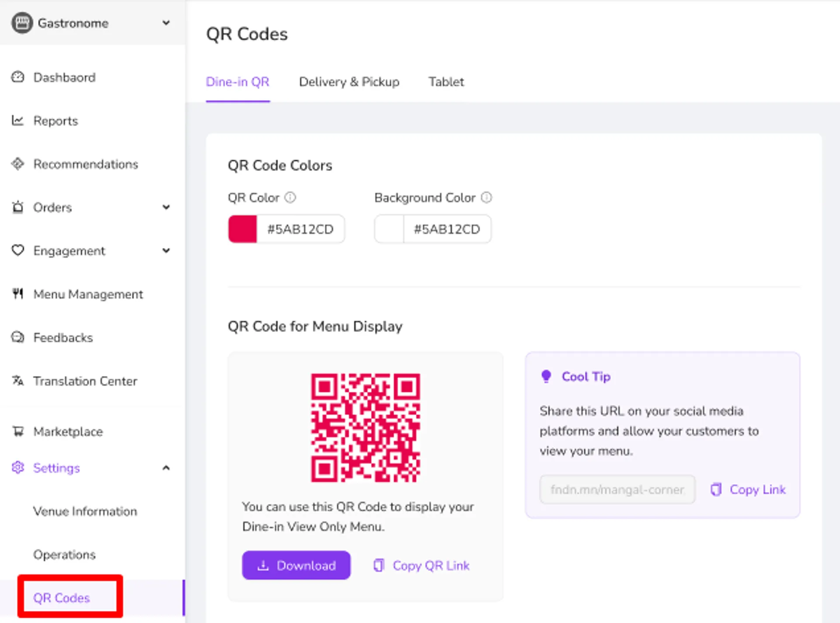Open Recommendations in the sidebar
840x623 pixels.
pyautogui.click(x=86, y=164)
